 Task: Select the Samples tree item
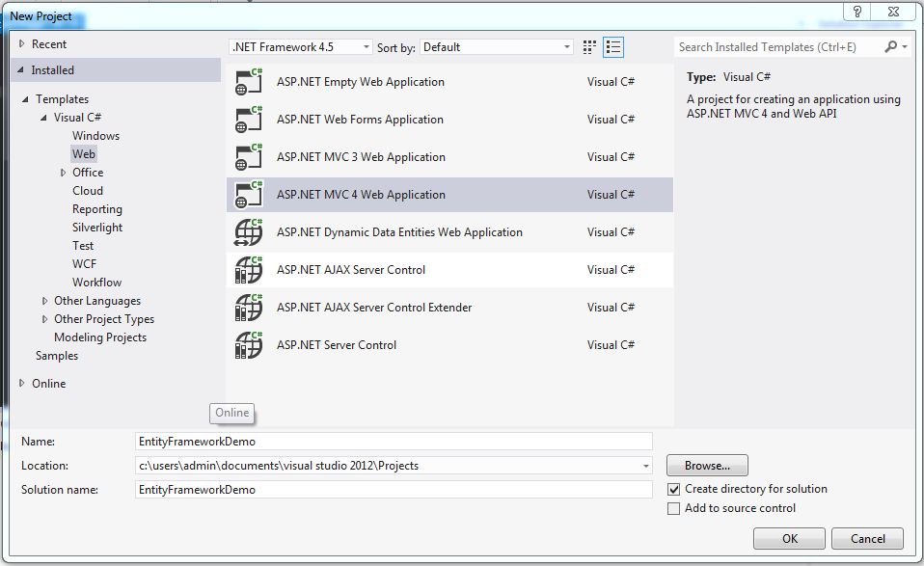[x=57, y=356]
